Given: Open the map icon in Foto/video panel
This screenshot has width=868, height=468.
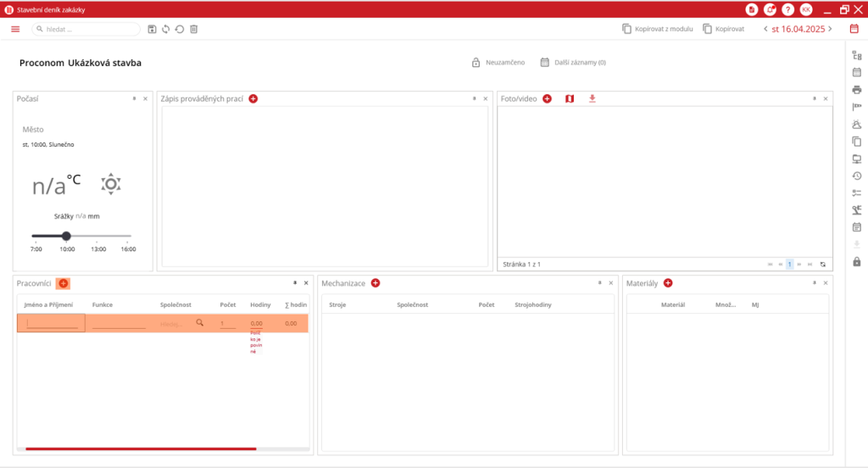Looking at the screenshot, I should (570, 99).
